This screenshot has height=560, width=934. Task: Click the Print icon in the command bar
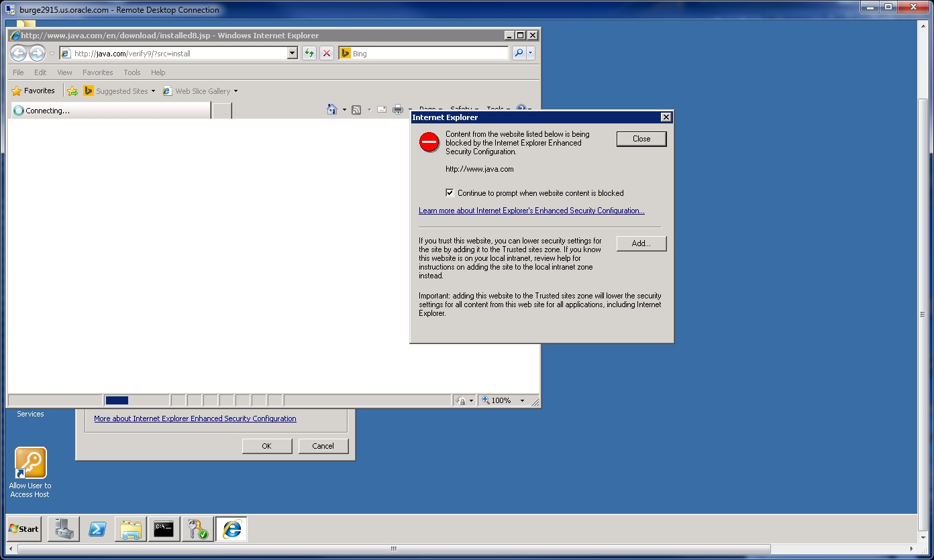398,110
